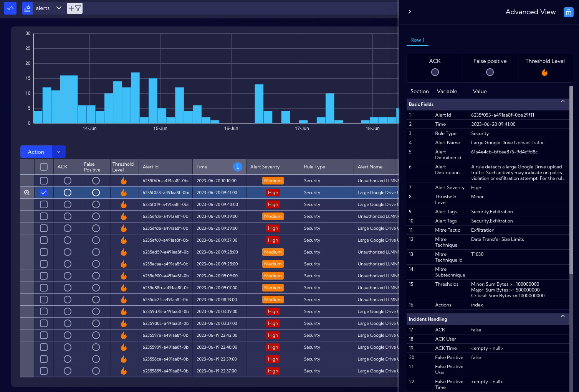This screenshot has height=392, width=579.
Task: Click the Action button
Action: point(36,152)
